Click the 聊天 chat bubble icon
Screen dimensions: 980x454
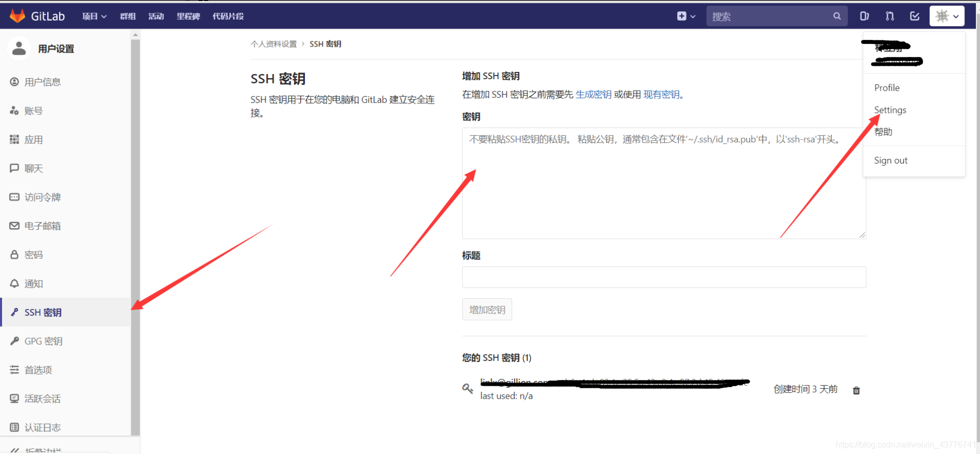pyautogui.click(x=14, y=168)
